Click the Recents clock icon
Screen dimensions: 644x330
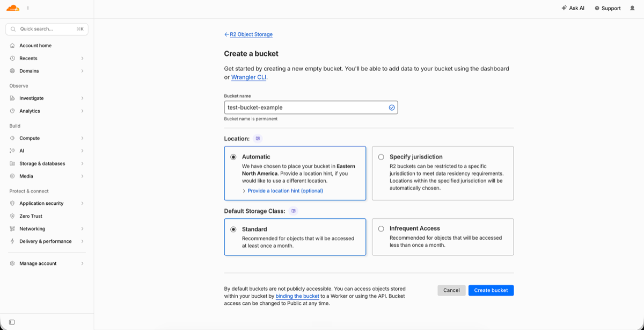click(x=12, y=58)
